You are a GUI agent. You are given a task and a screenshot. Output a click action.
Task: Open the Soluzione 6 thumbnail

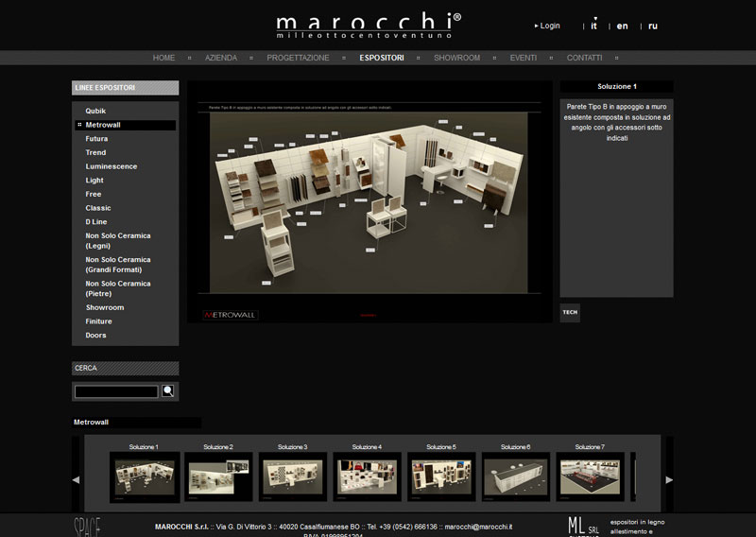(515, 477)
